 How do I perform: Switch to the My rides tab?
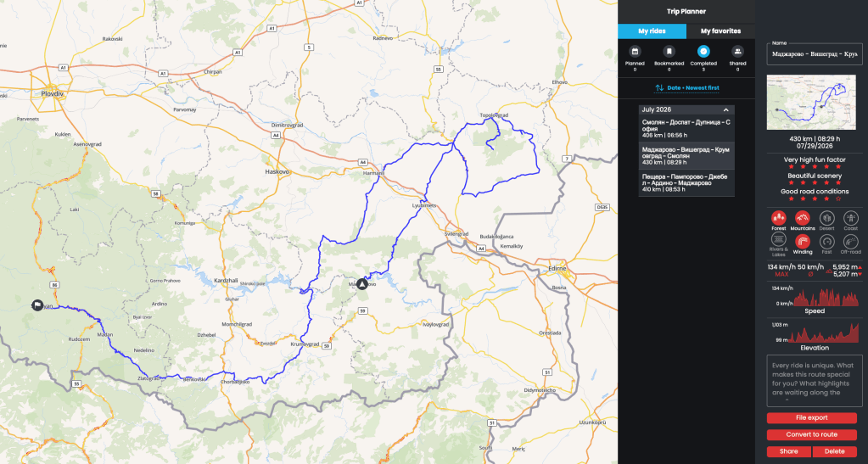pyautogui.click(x=652, y=31)
